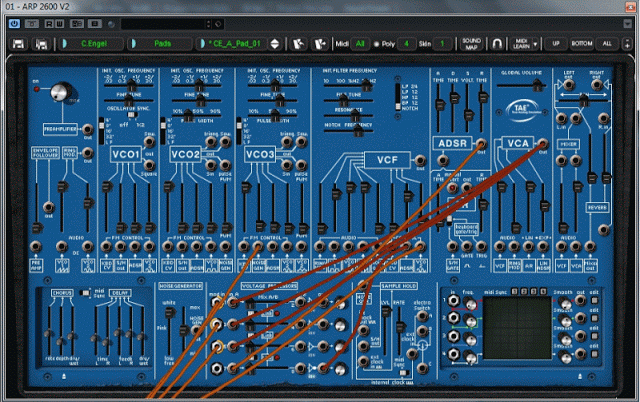Click the Right out jack
Image resolution: width=640 pixels, height=402 pixels.
click(x=597, y=85)
